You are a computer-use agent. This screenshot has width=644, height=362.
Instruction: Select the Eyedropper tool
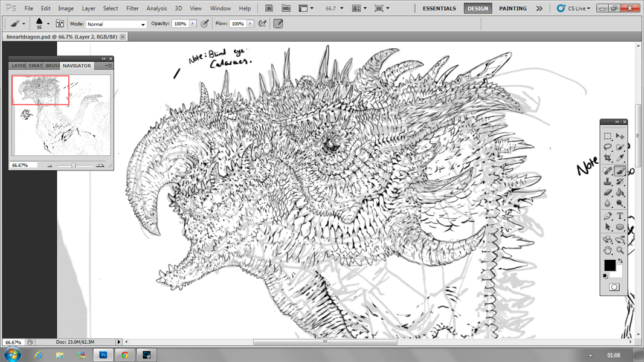[620, 158]
